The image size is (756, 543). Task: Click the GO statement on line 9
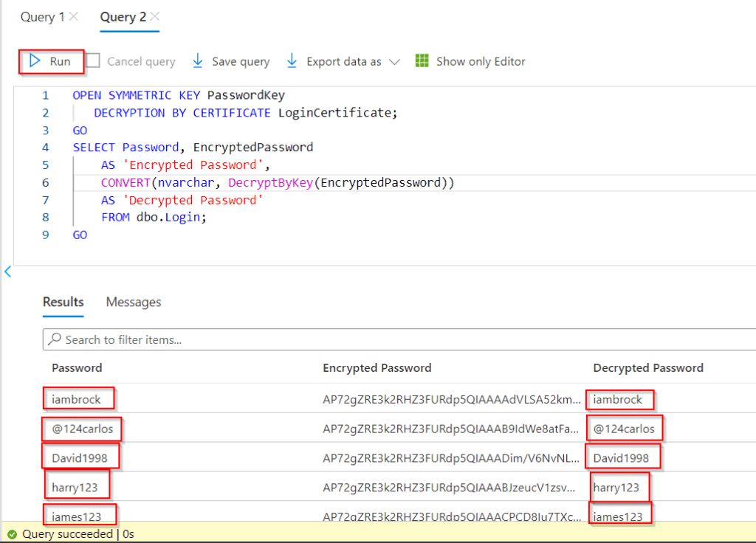[x=80, y=235]
